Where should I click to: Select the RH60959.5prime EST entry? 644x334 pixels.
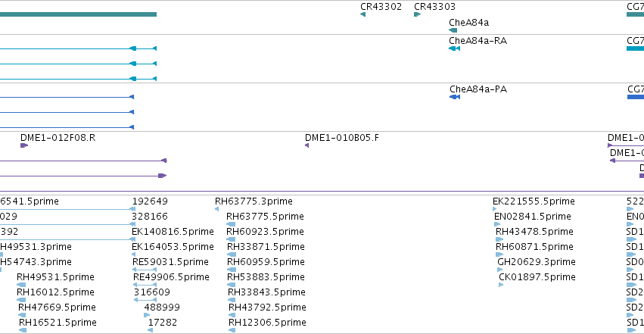(x=266, y=262)
